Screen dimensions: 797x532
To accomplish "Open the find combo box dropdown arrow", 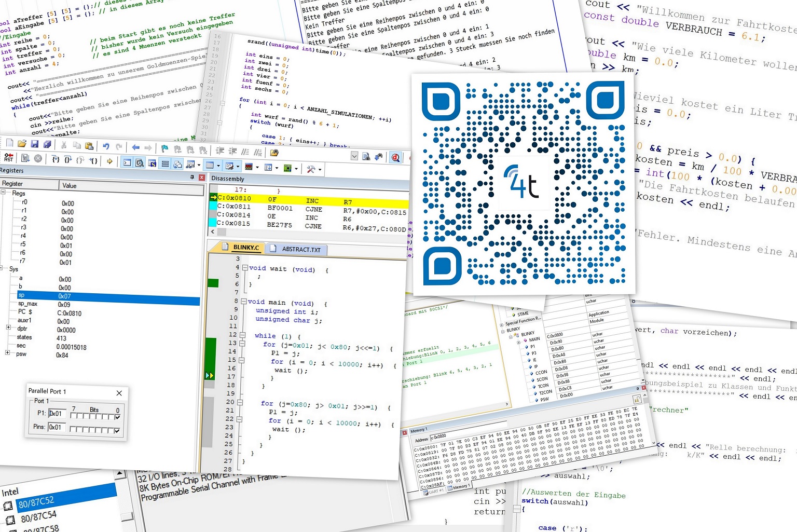I will [354, 156].
